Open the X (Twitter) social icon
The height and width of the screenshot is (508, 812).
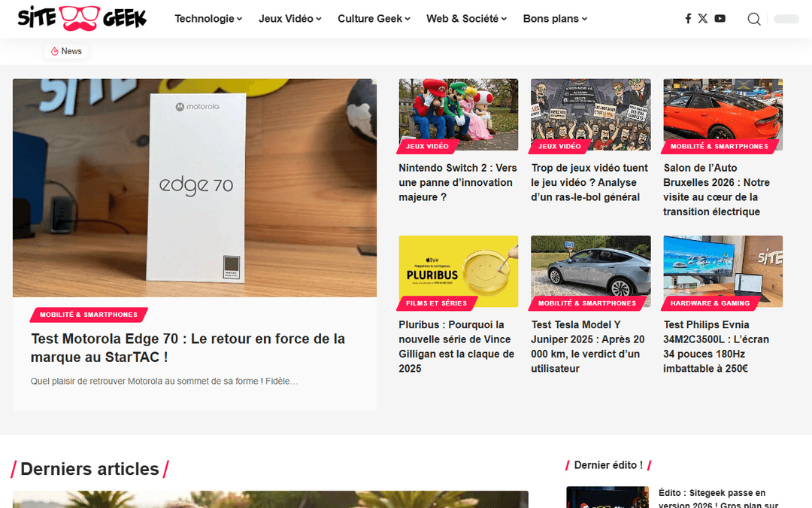click(x=703, y=19)
